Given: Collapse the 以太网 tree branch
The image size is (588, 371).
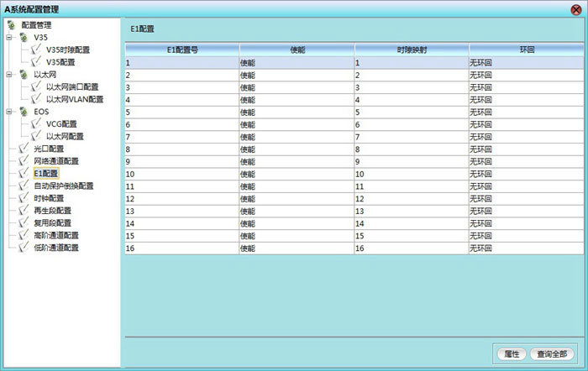Looking at the screenshot, I should (8, 75).
